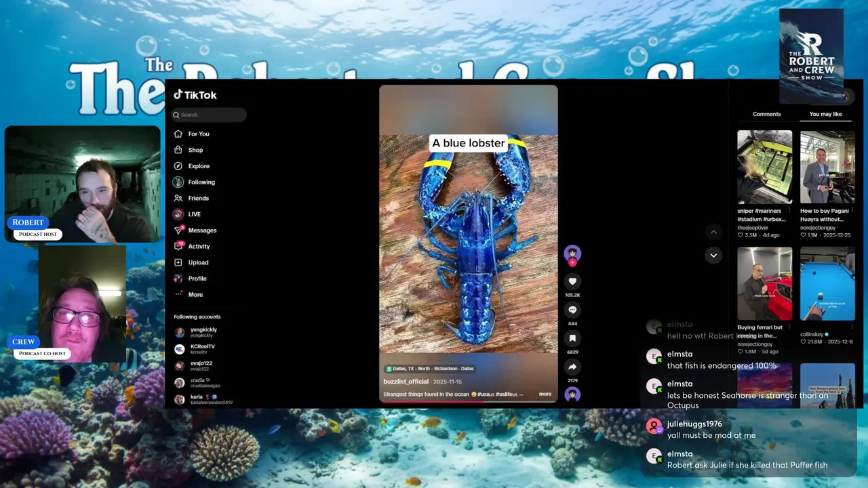This screenshot has width=868, height=488.
Task: Open options for the Buying ferrari video
Action: 789,327
